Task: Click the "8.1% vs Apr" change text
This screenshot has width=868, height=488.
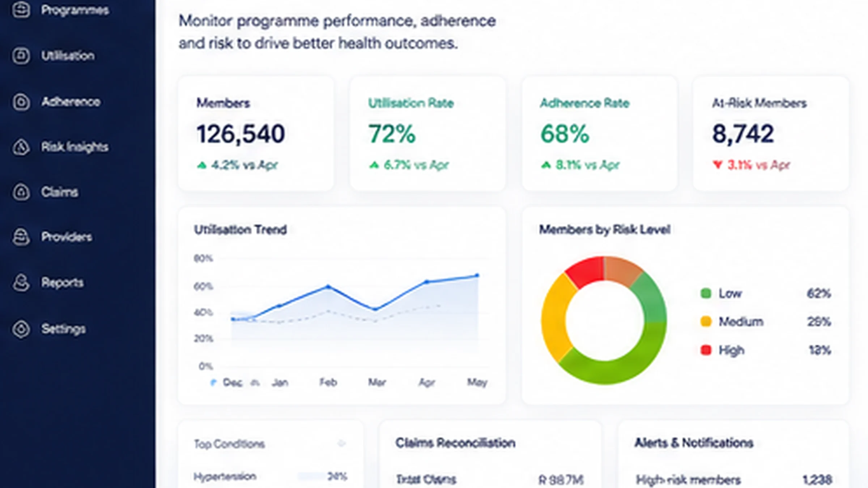Action: tap(588, 165)
